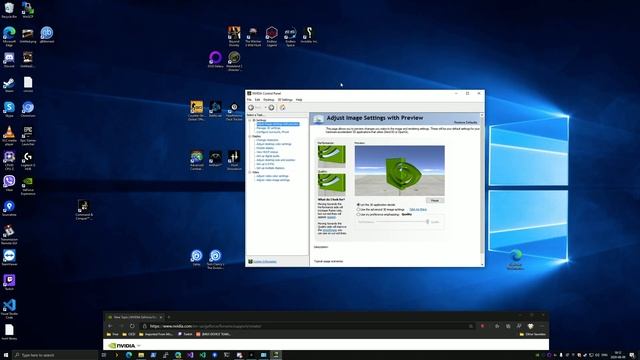
Task: Open Visual Studio Code desktop shortcut
Action: (x=9, y=309)
